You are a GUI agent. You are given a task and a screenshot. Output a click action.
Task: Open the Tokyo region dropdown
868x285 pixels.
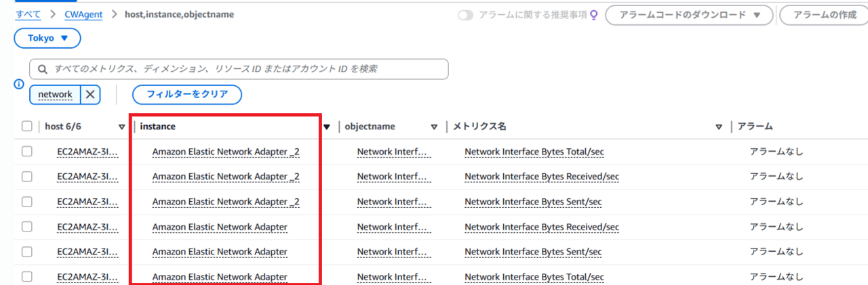click(47, 39)
